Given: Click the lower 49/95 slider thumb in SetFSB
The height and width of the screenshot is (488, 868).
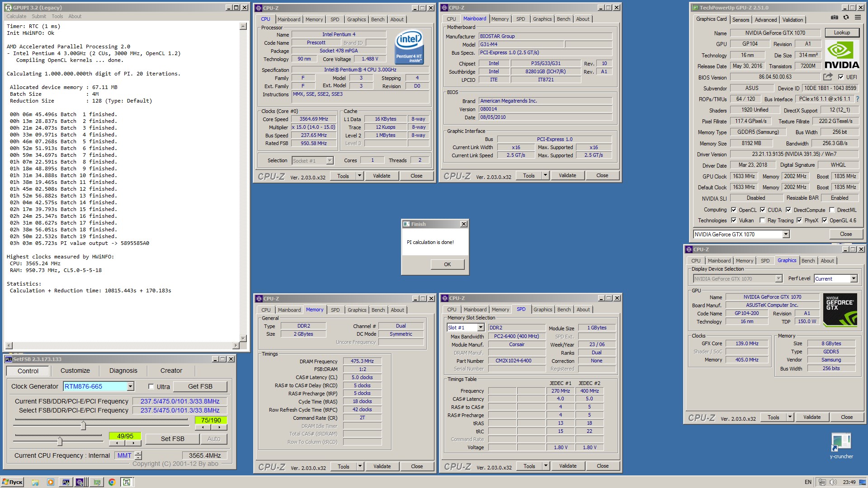Looking at the screenshot, I should (x=60, y=441).
